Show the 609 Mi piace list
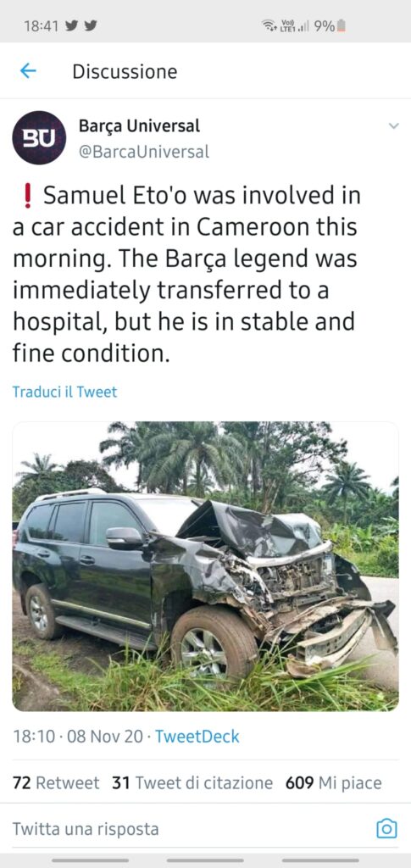This screenshot has width=411, height=868. (x=334, y=782)
